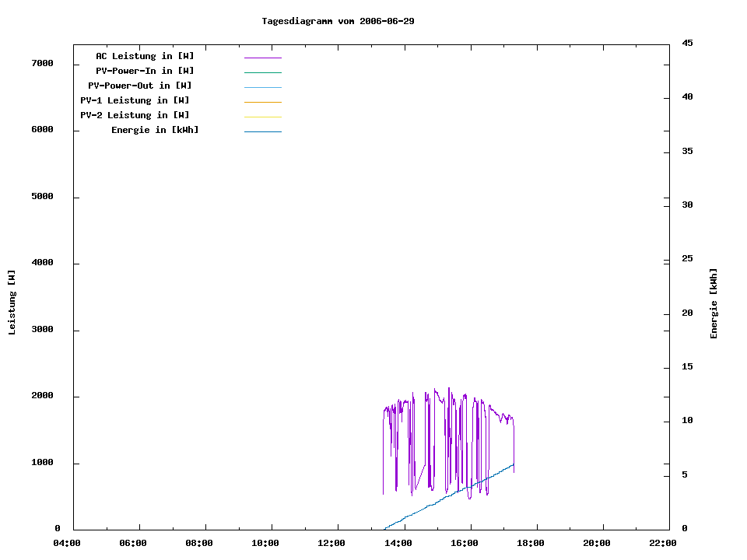Select the PV-Power-Out in [W] legend entry
Image resolution: width=747 pixels, height=560 pixels.
click(x=140, y=86)
